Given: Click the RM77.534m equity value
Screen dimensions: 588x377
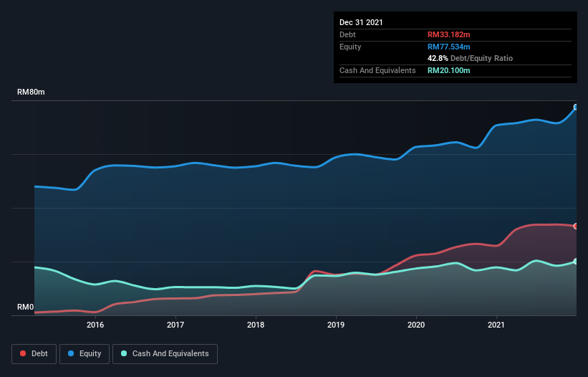Looking at the screenshot, I should coord(449,47).
